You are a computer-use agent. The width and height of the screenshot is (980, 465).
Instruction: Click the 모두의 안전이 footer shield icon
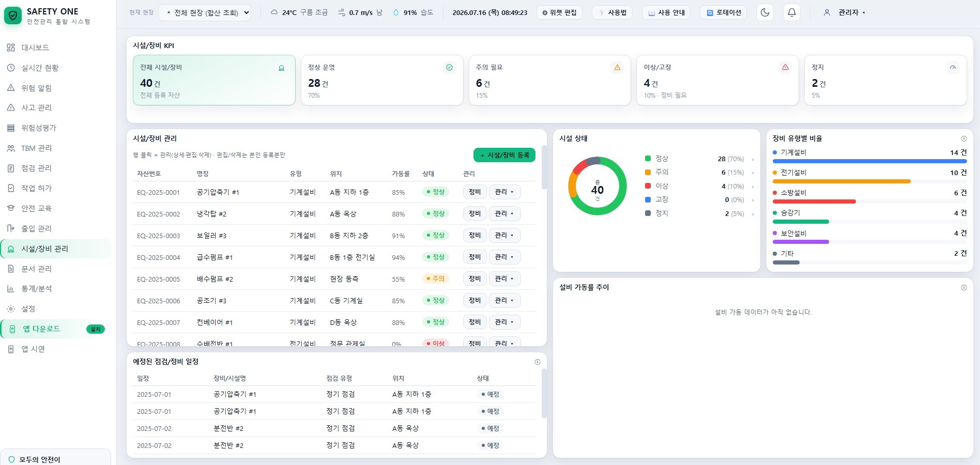[x=12, y=459]
